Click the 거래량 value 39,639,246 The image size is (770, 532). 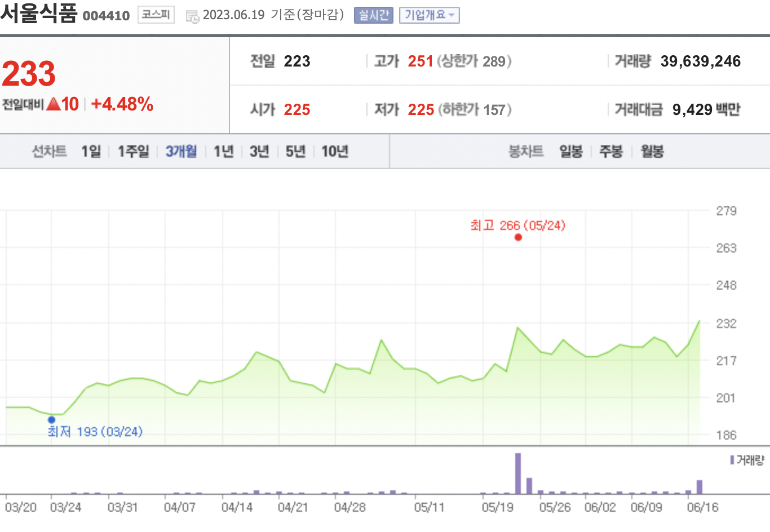[x=701, y=61]
